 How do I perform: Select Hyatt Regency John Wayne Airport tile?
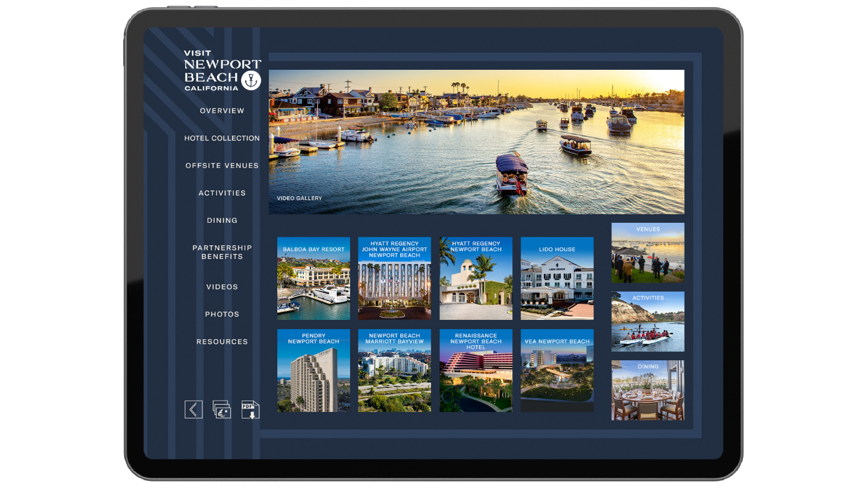point(395,278)
